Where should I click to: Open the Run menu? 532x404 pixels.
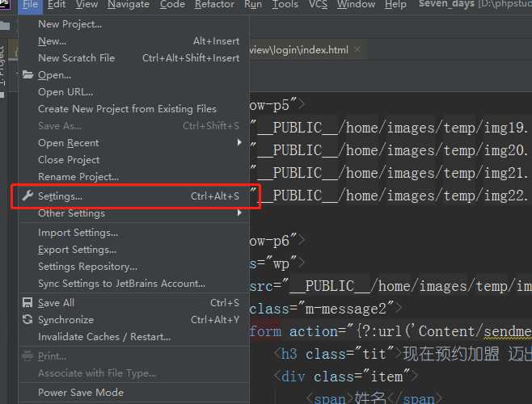tap(253, 4)
